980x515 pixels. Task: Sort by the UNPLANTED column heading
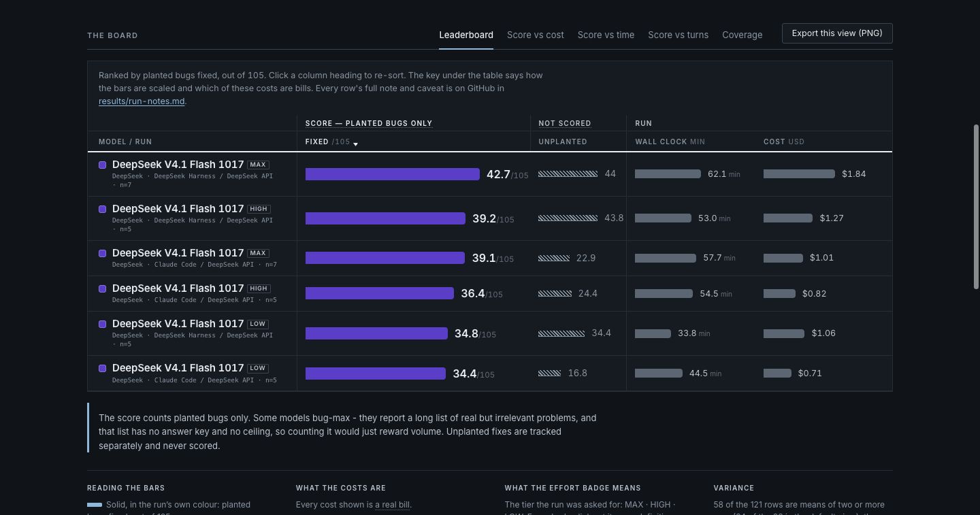(562, 142)
